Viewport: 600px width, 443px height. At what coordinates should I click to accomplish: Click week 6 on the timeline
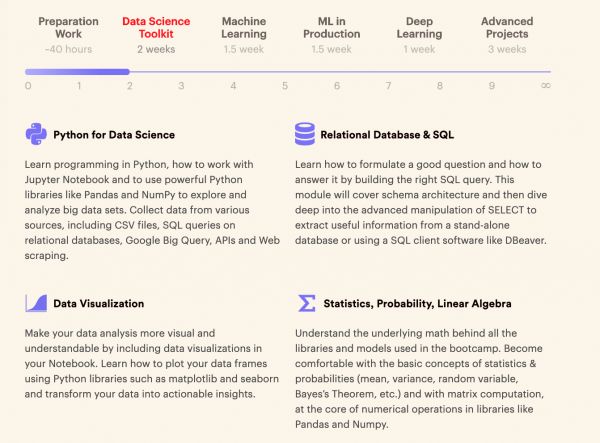click(336, 86)
